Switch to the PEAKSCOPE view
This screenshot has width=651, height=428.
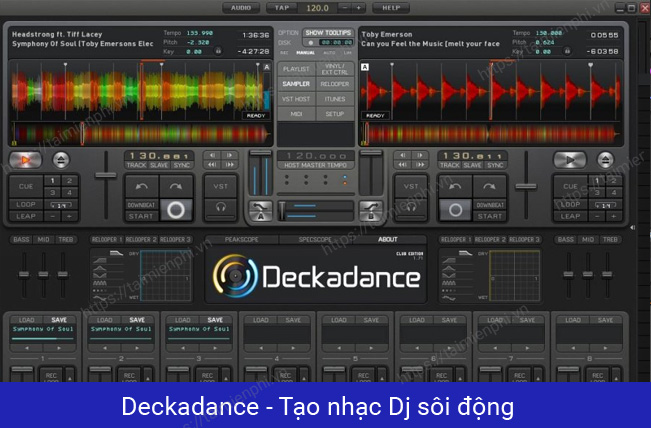point(242,240)
